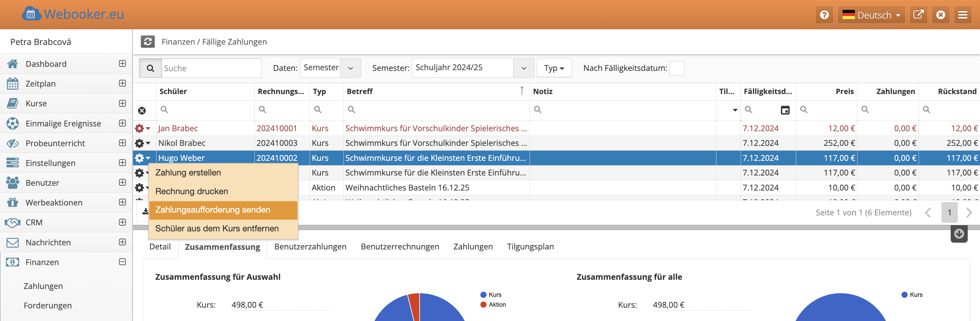Click the Webooker.eu logo
The height and width of the screenshot is (321, 980).
coord(73,14)
